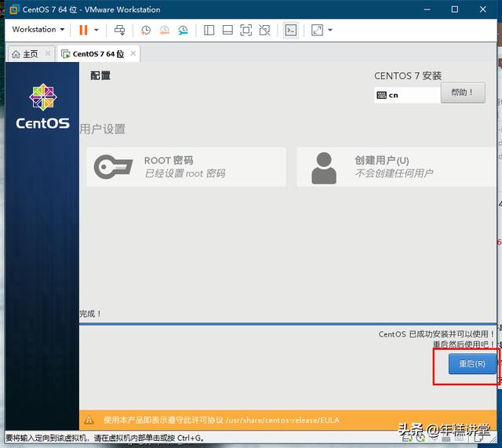
Task: Click the '完成！' progress text
Action: coord(91,314)
